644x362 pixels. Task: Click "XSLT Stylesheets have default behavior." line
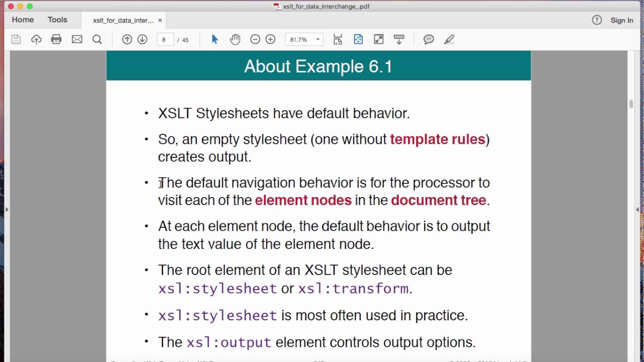[284, 113]
